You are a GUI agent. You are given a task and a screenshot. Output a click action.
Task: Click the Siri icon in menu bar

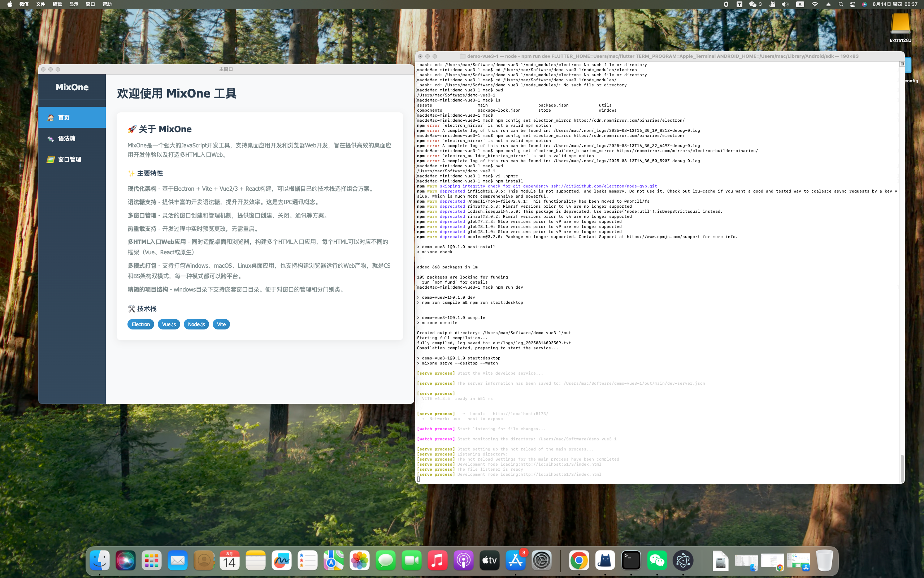click(x=864, y=4)
